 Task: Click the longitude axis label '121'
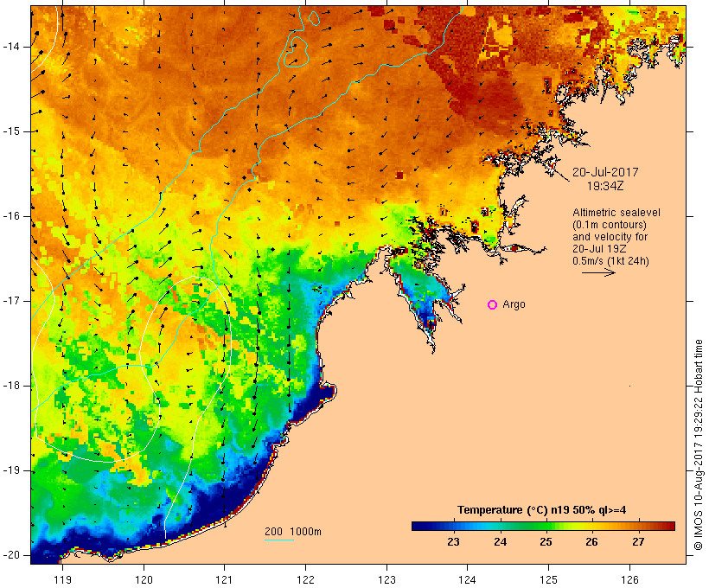(224, 580)
